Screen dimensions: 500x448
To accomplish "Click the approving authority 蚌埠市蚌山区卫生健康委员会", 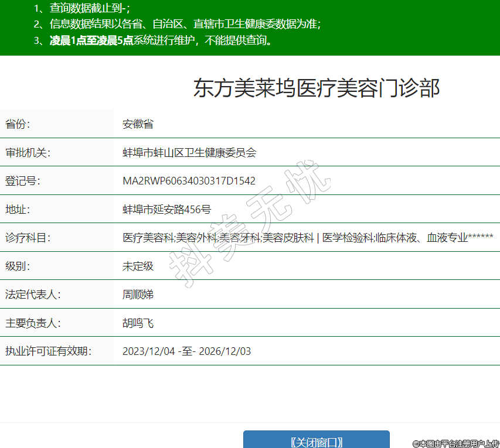I will point(189,152).
